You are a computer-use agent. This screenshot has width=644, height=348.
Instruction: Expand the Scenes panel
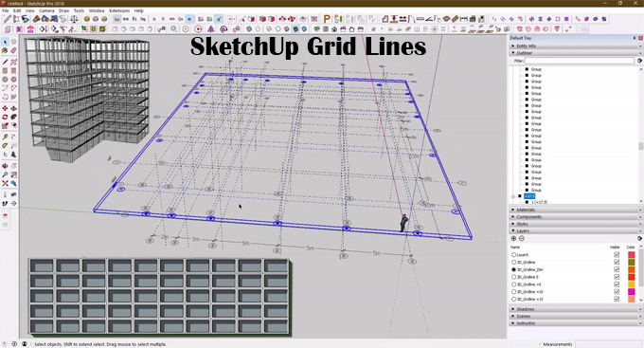(575, 317)
